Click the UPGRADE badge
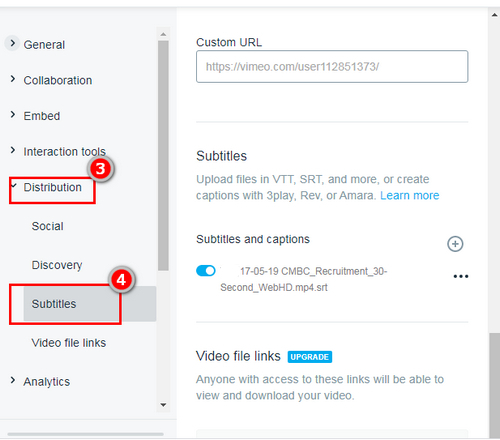Image resolution: width=500 pixels, height=440 pixels. tap(310, 357)
